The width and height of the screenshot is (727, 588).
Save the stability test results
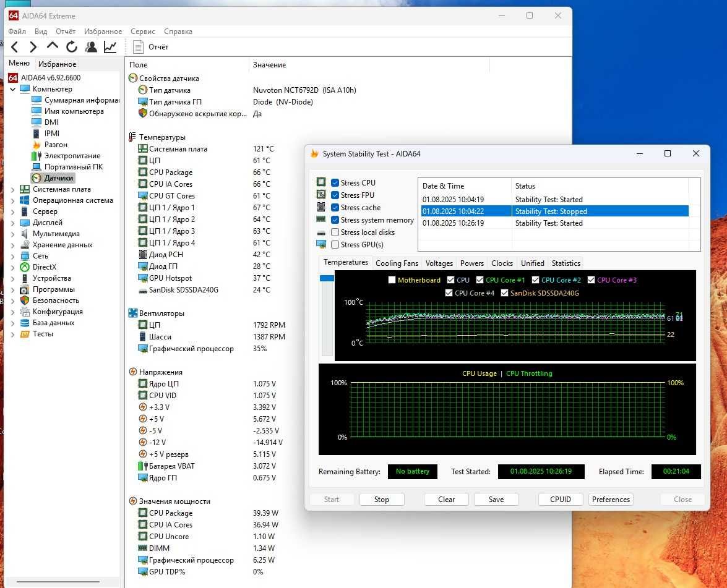point(496,499)
